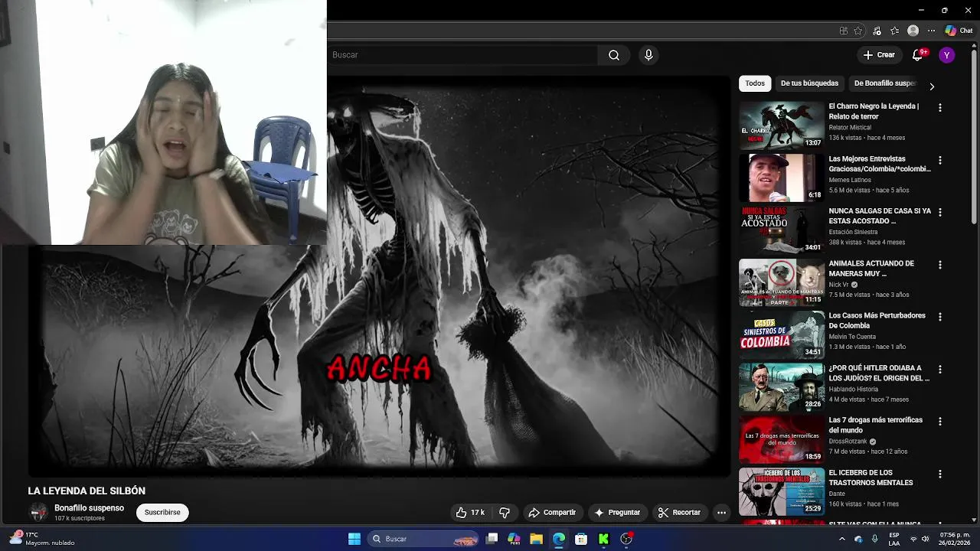The width and height of the screenshot is (980, 551).
Task: Activate voice search microphone icon
Action: (648, 55)
